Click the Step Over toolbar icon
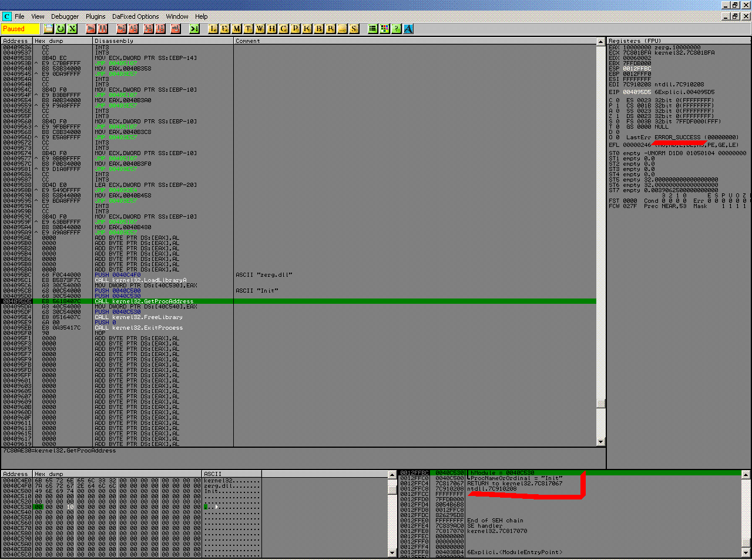Viewport: 752px width, 560px height. tap(133, 28)
